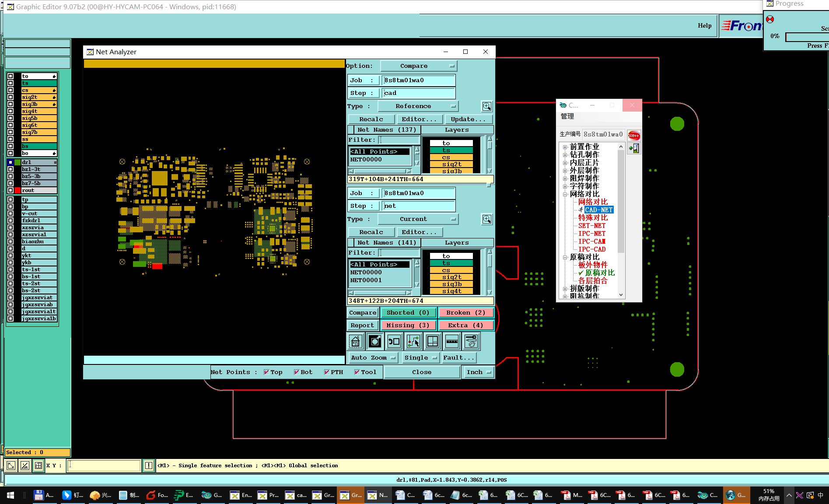Toggle visibility box of layer 'rout'

click(x=10, y=190)
